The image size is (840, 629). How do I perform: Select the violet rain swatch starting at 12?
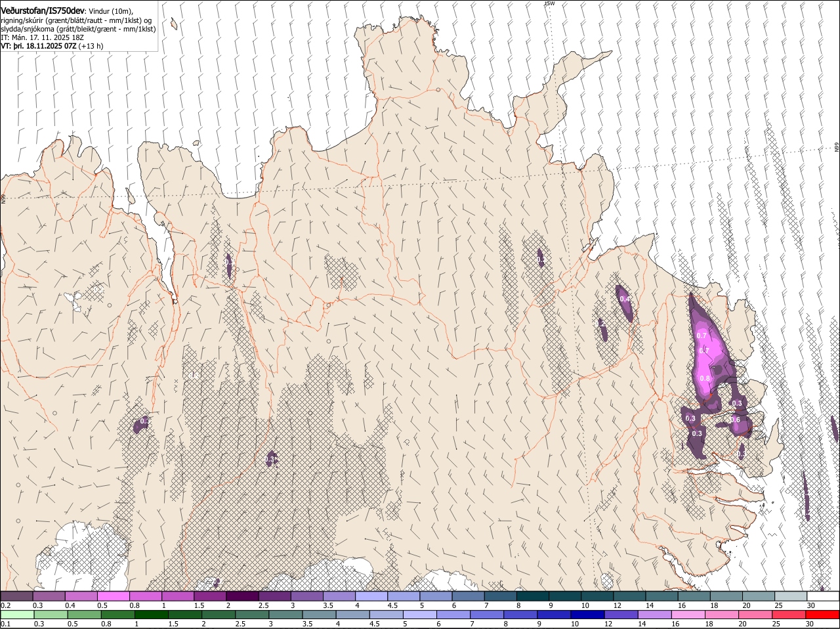point(621,615)
